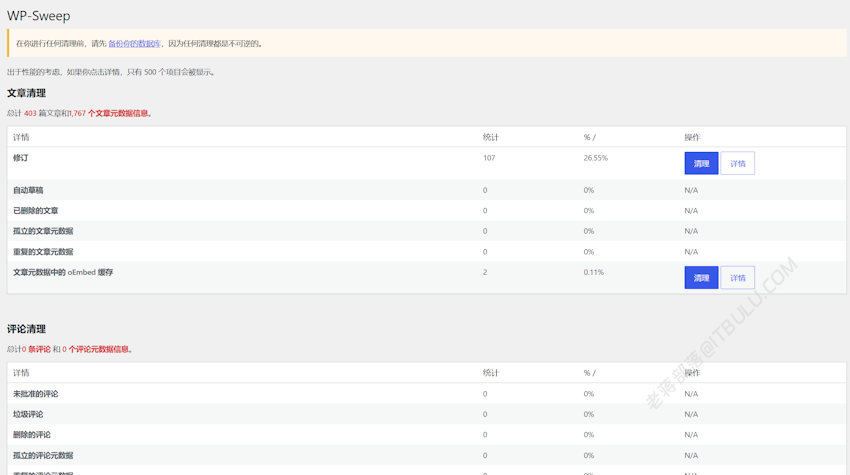Click the WP-Sweep page title
This screenshot has width=850, height=475.
(x=38, y=16)
